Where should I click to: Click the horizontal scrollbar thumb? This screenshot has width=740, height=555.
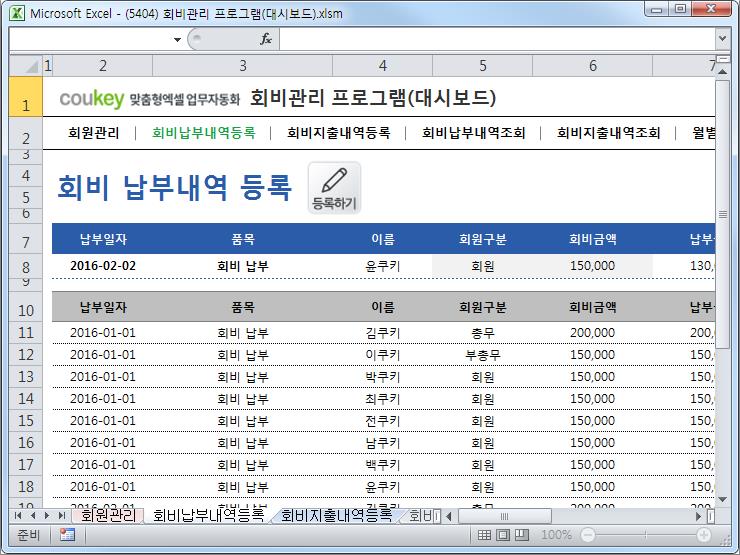505,516
